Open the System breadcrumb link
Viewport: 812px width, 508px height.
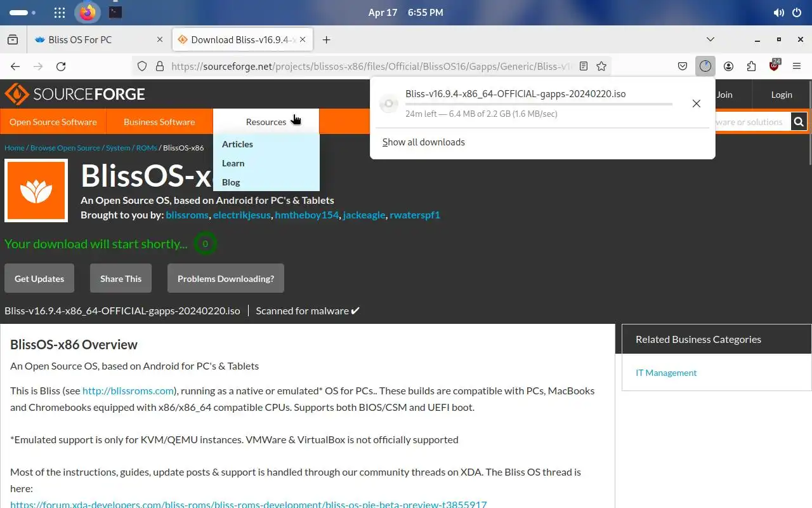[118, 147]
